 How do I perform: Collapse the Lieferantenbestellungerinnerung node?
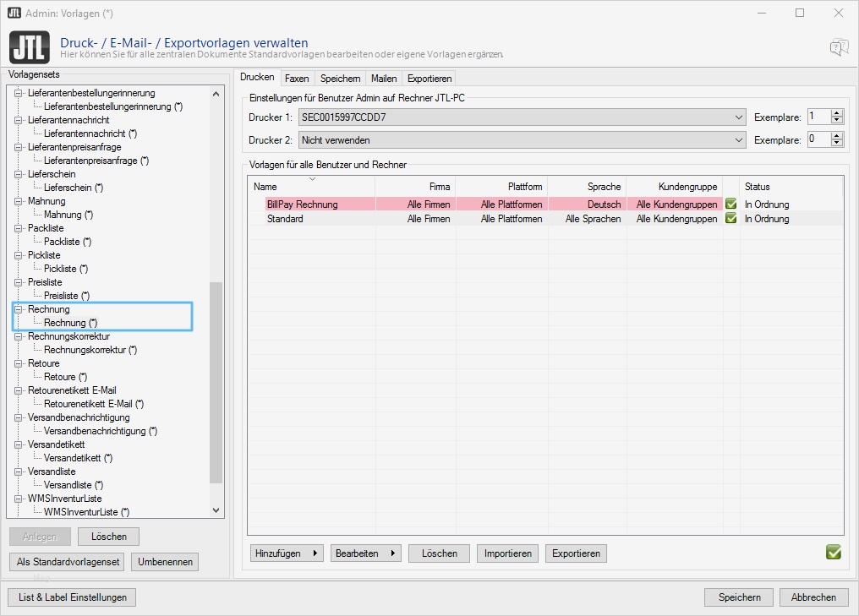[x=18, y=93]
